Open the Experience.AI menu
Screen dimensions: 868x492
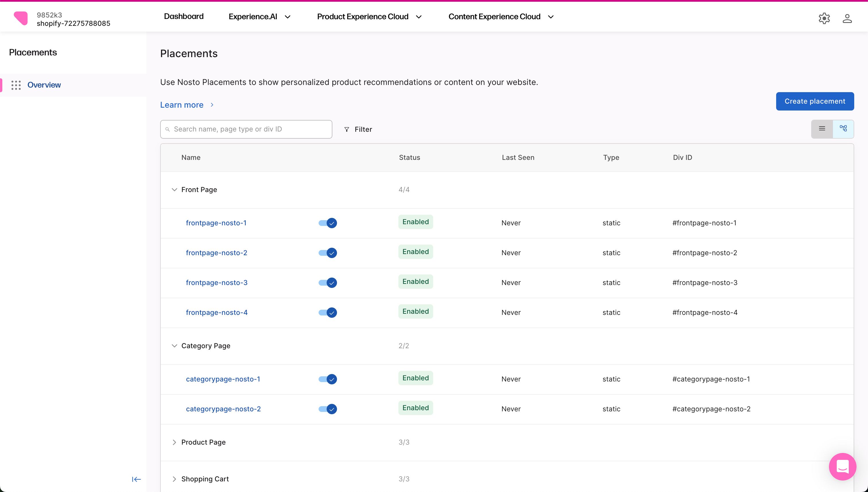[259, 17]
